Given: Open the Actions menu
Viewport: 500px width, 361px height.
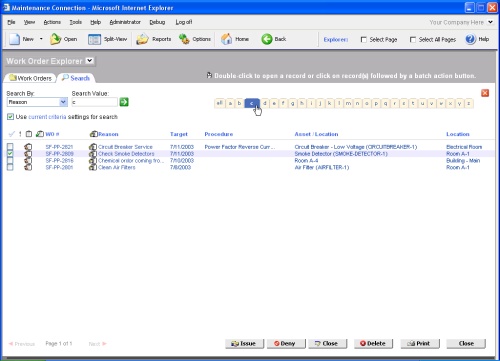Looking at the screenshot, I should 52,22.
